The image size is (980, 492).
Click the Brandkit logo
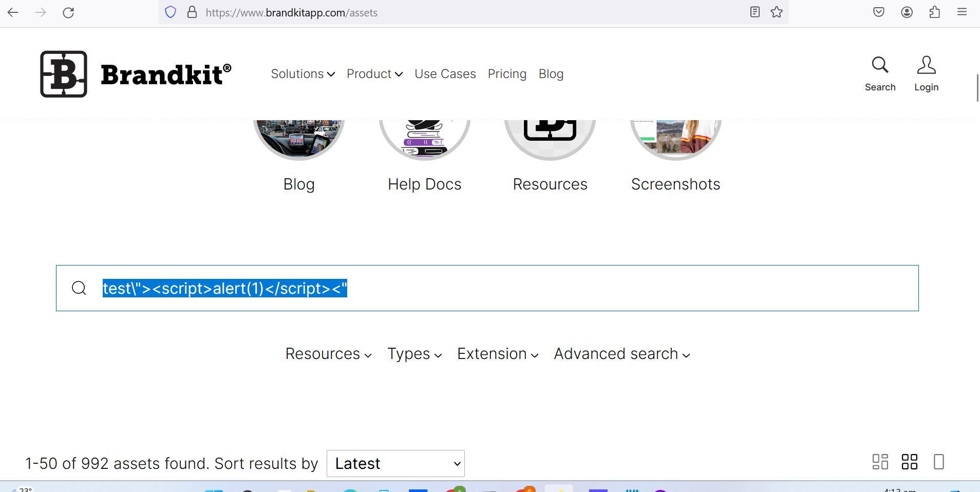[x=136, y=74]
